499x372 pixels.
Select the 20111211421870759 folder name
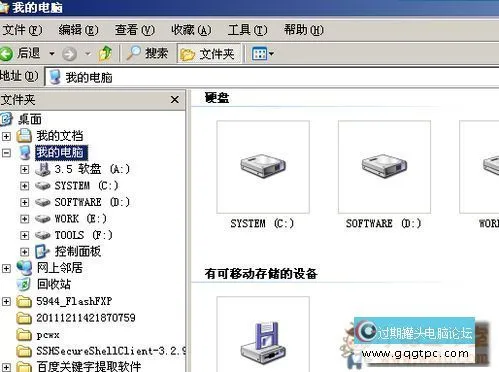pos(86,318)
